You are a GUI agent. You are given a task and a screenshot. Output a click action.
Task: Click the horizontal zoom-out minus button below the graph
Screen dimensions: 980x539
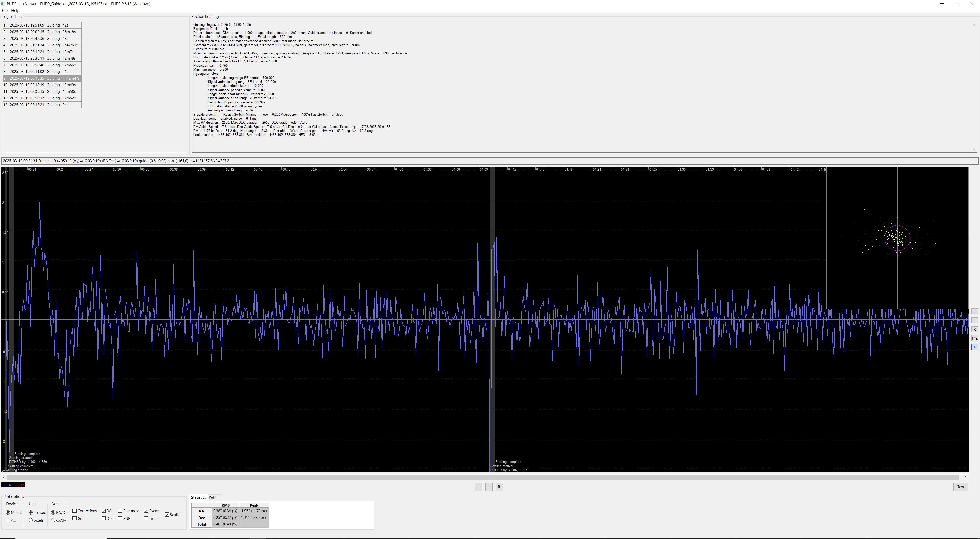point(479,487)
